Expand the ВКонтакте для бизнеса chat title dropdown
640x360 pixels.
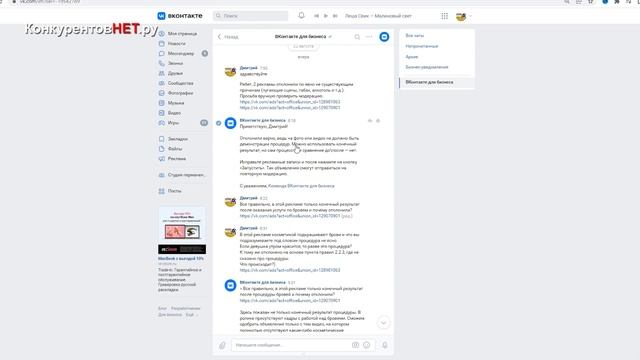(303, 37)
